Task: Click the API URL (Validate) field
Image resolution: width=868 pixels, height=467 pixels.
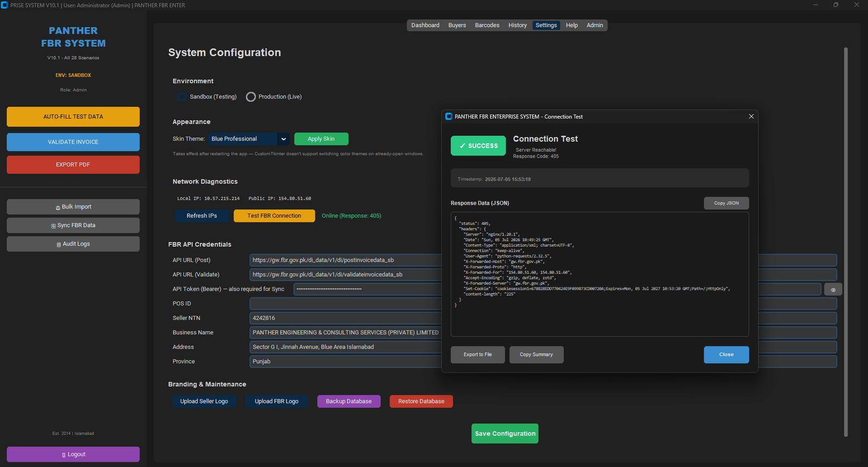Action: pos(543,275)
